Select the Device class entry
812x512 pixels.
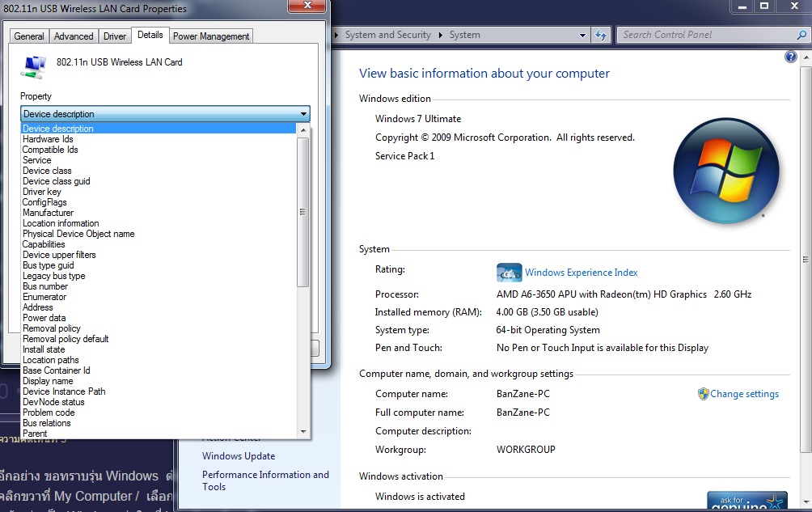tap(159, 171)
